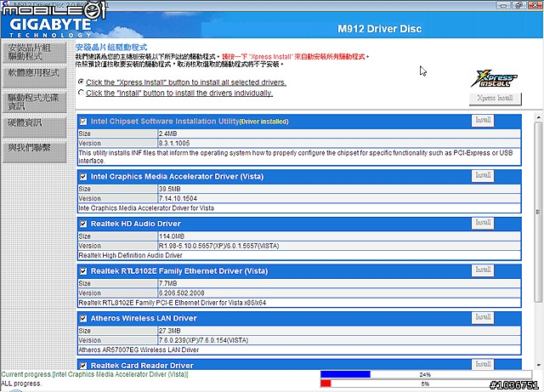Select the install drivers individually radio option
The width and height of the screenshot is (544, 392).
click(x=81, y=93)
